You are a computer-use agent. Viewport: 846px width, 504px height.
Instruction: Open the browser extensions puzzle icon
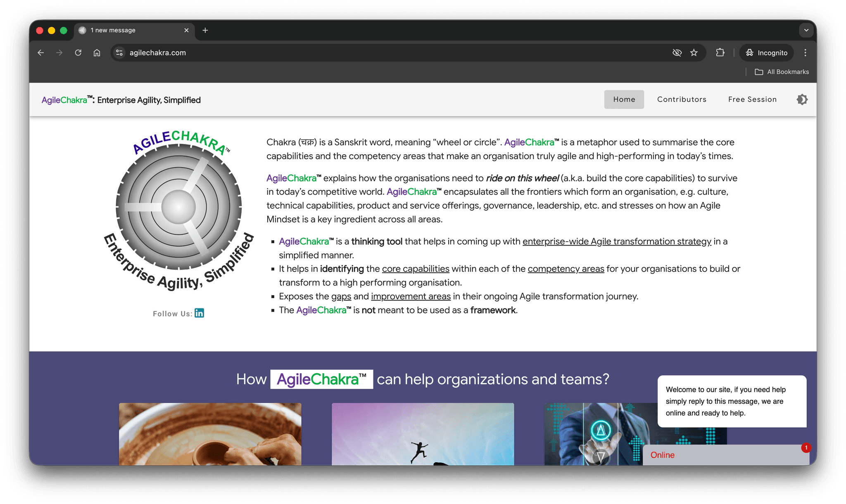coord(720,52)
